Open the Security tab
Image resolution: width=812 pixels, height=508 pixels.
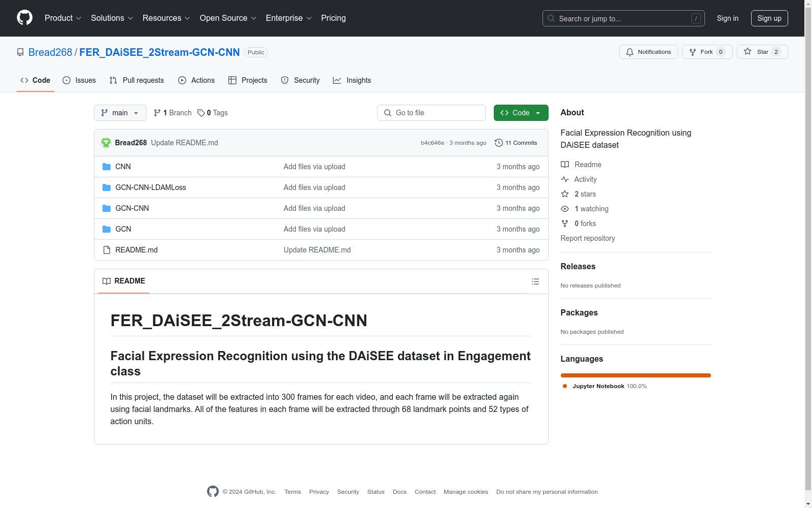(x=300, y=80)
